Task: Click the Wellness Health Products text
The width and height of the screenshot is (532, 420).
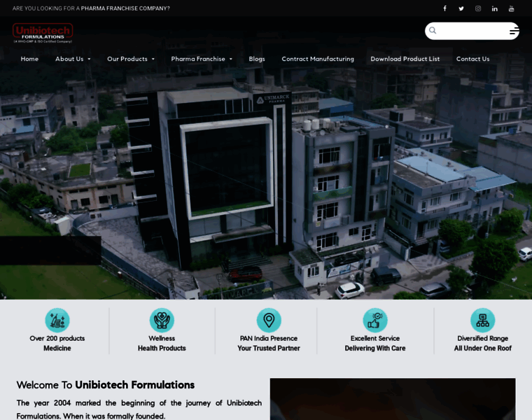Action: click(162, 343)
